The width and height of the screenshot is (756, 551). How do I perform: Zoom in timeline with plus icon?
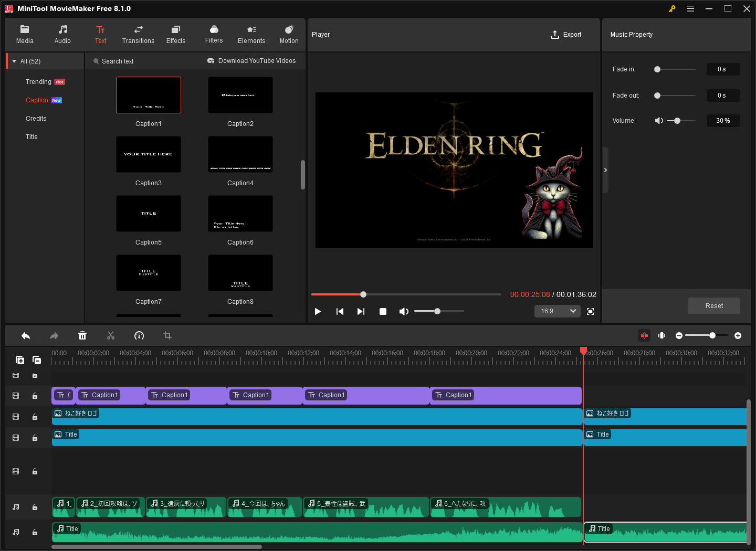738,335
